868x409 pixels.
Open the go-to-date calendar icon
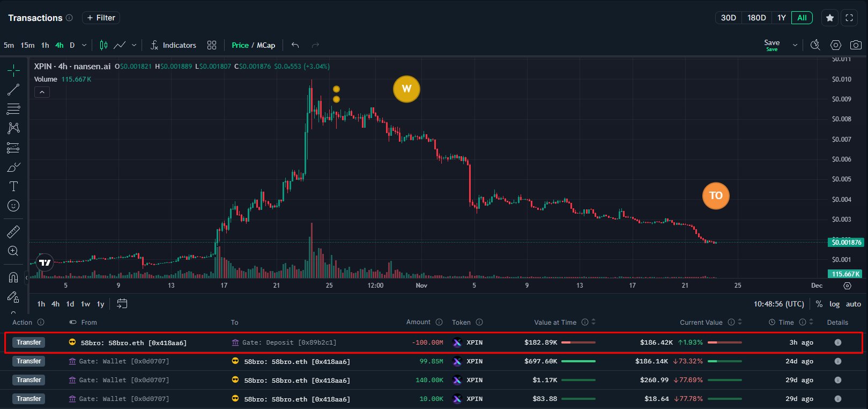(122, 304)
